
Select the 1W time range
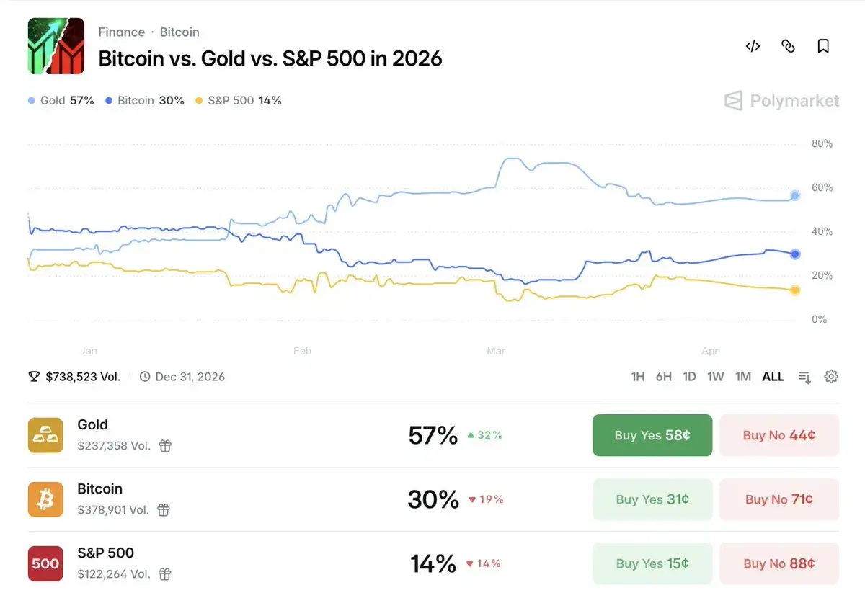tap(715, 377)
